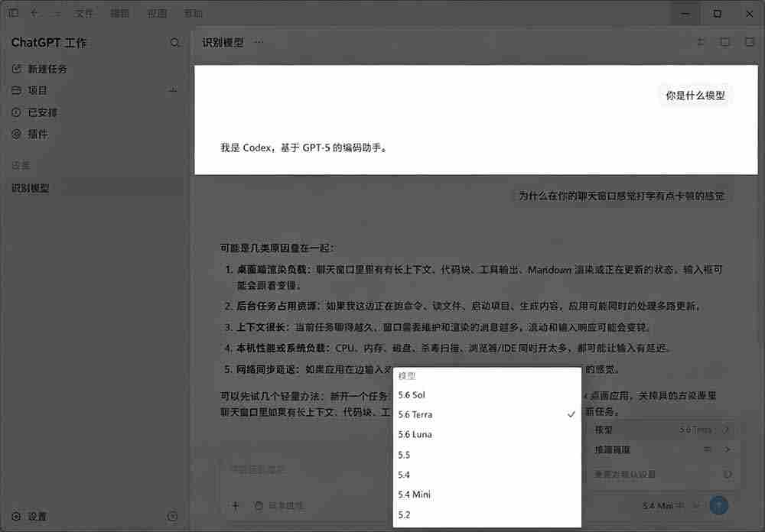
Task: Open the 文件 menu
Action: [x=83, y=13]
